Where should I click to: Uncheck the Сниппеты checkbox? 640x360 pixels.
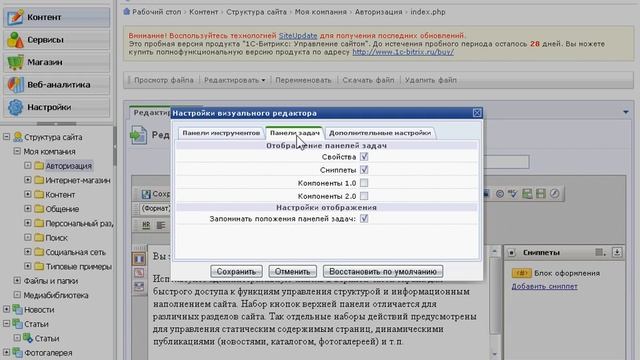364,169
